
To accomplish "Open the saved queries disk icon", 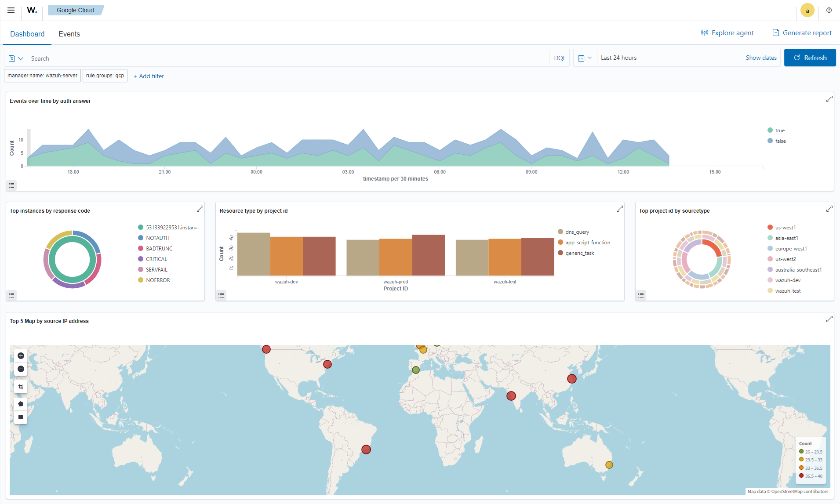I will point(12,58).
